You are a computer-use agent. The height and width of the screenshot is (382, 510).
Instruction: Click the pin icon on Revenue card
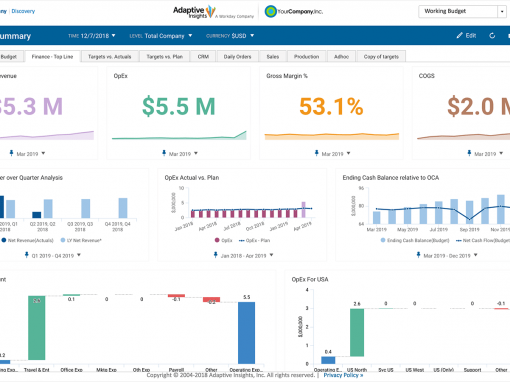tap(11, 153)
